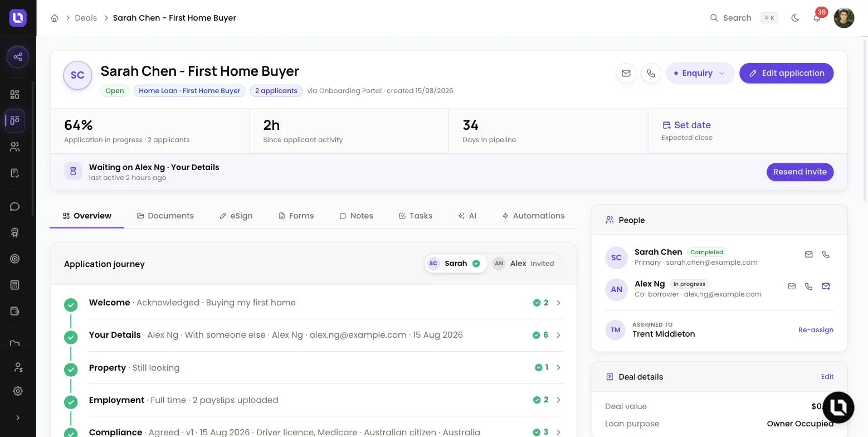Select Sarah in Application journey toggle
This screenshot has height=437, width=868.
(x=455, y=264)
